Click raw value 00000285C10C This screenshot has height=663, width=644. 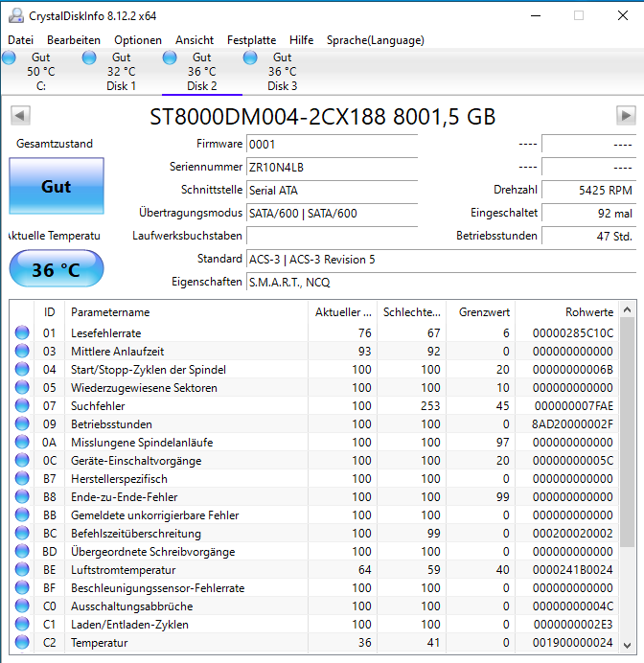tap(573, 333)
